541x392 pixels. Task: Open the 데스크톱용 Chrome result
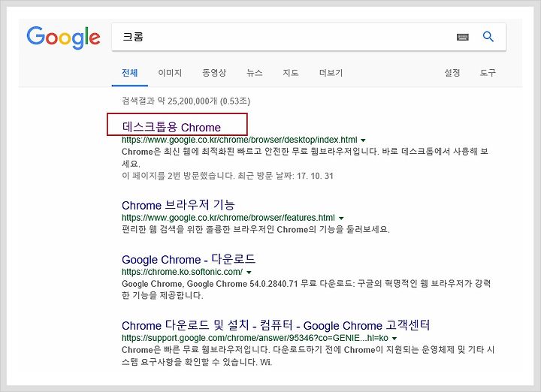[171, 127]
